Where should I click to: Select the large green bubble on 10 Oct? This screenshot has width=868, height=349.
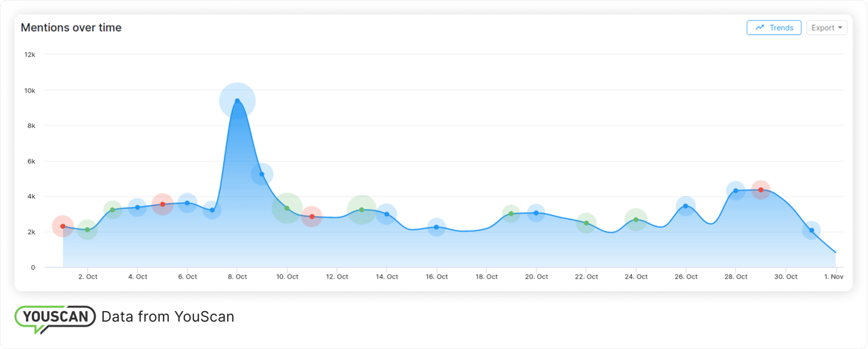[x=287, y=208]
